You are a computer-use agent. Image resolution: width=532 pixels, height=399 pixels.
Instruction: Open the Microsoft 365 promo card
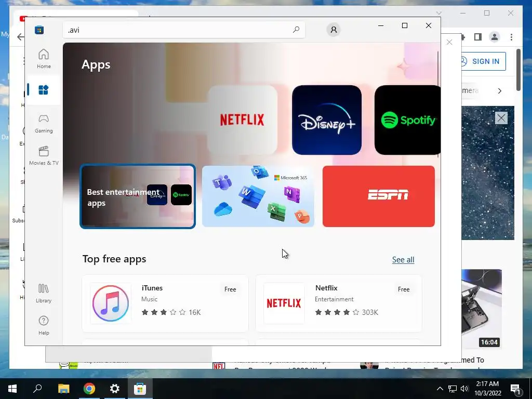pos(258,196)
